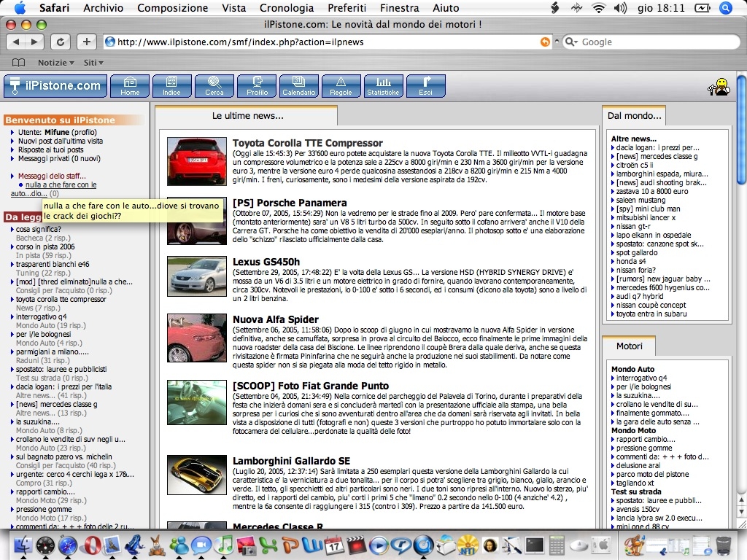This screenshot has height=560, width=747.
Task: Launch Opera from the Dock
Action: click(91, 545)
